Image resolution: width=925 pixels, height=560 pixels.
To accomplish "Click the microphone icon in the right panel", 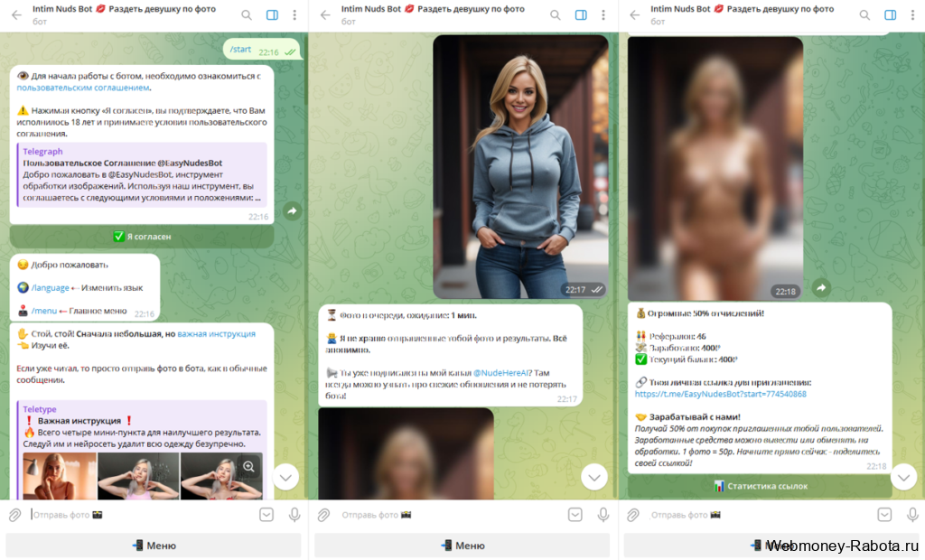I will [912, 515].
